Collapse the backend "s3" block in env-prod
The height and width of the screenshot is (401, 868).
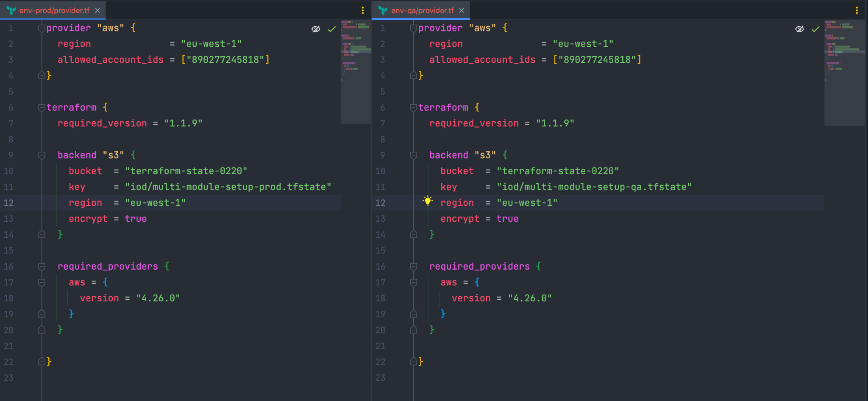coord(41,155)
